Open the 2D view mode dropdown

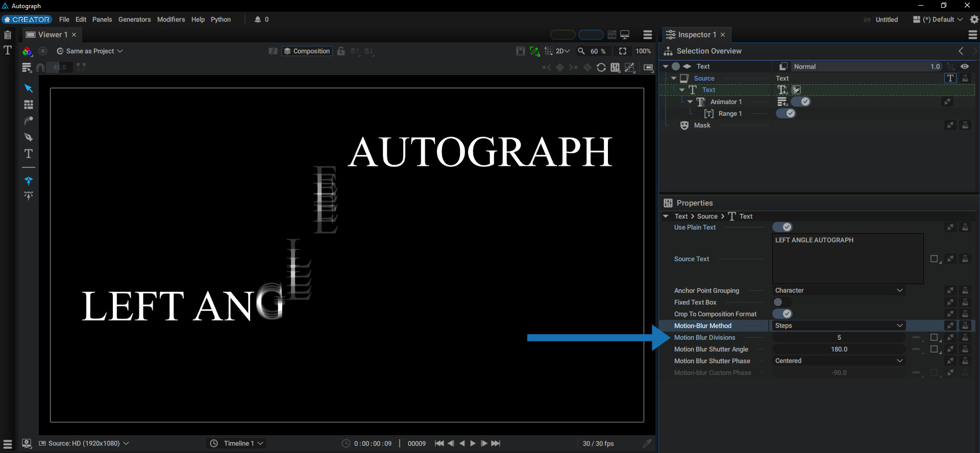point(562,51)
